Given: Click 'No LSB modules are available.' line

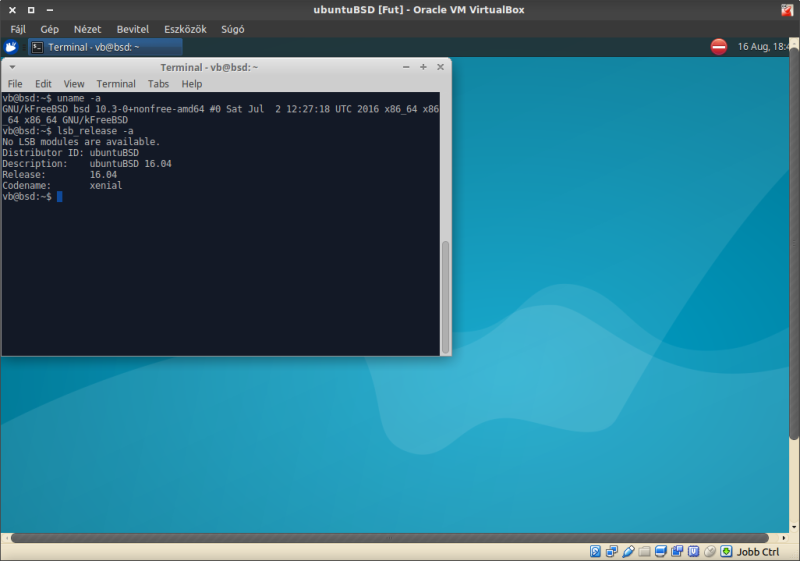Looking at the screenshot, I should [x=81, y=141].
